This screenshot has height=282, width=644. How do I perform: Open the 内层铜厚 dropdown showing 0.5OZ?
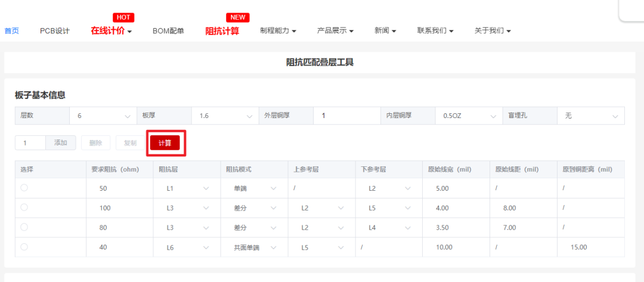click(x=469, y=116)
